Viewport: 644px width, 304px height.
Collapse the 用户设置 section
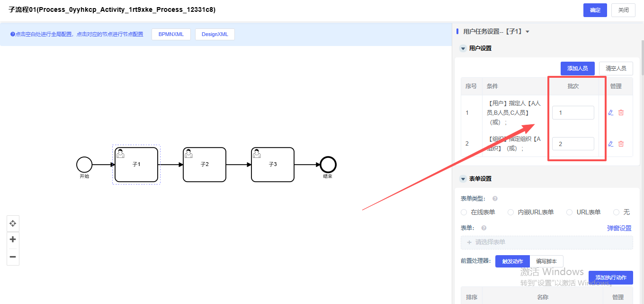tap(463, 48)
